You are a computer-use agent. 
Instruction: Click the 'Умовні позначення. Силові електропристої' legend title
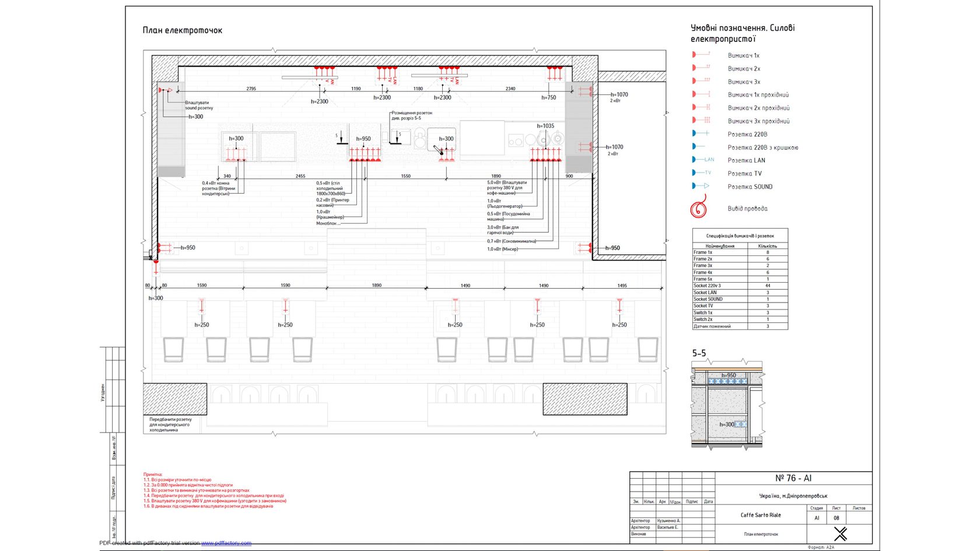click(x=743, y=33)
